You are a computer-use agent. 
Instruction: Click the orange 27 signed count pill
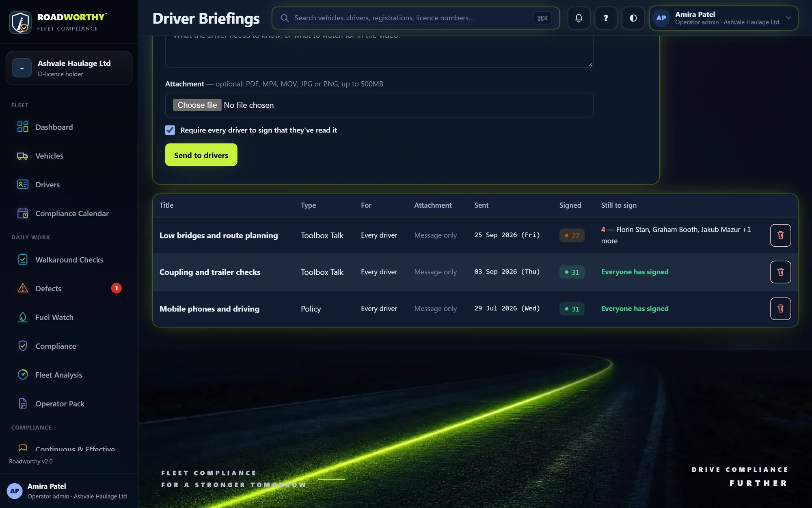(572, 235)
